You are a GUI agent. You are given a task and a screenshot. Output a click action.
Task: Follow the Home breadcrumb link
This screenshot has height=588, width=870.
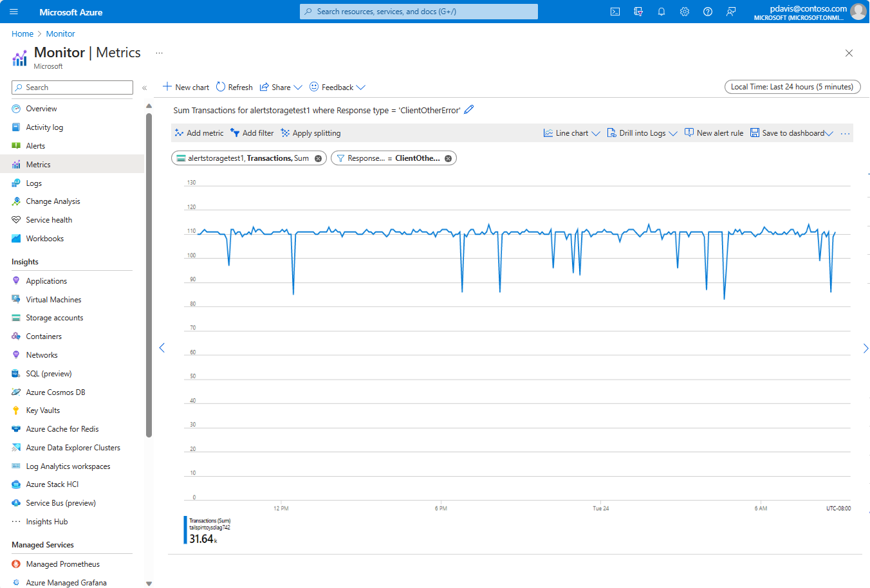[23, 33]
